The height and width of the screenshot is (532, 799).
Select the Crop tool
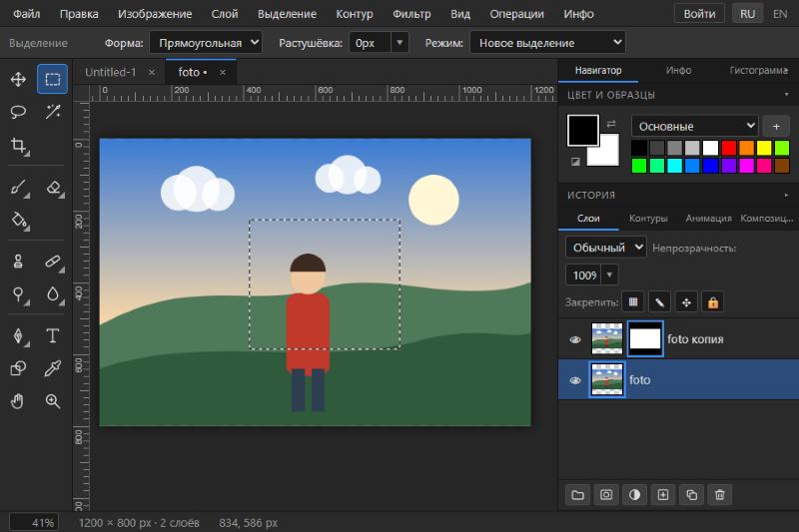point(18,146)
